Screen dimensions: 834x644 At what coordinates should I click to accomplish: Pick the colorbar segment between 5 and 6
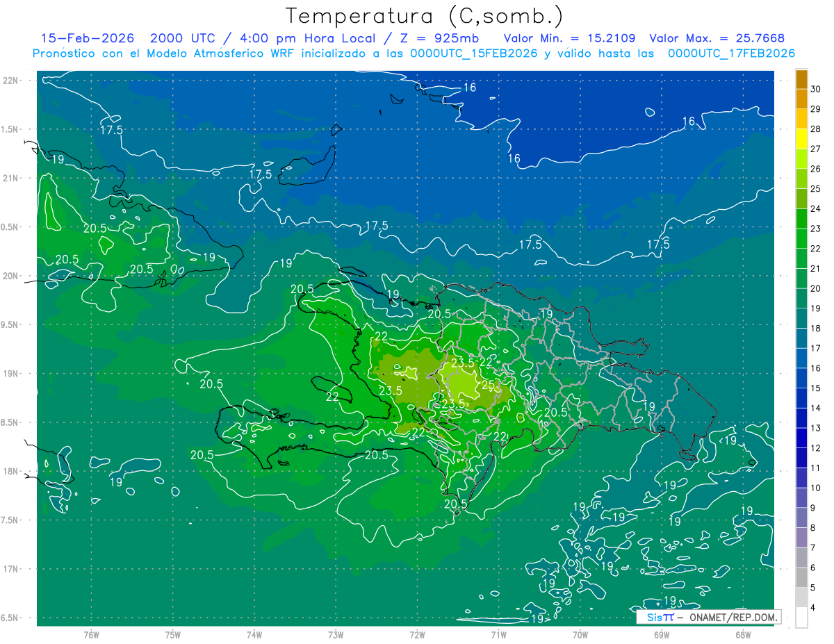coord(801,577)
